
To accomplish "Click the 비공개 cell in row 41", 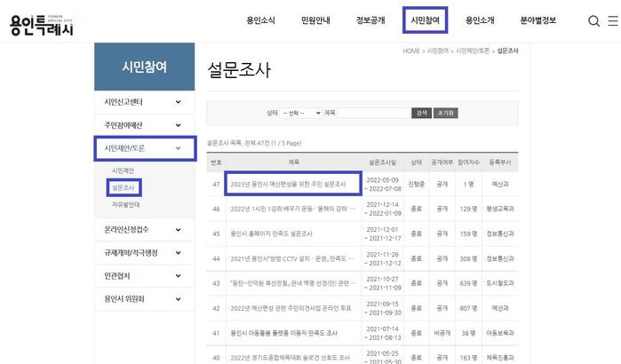I will click(x=442, y=333).
